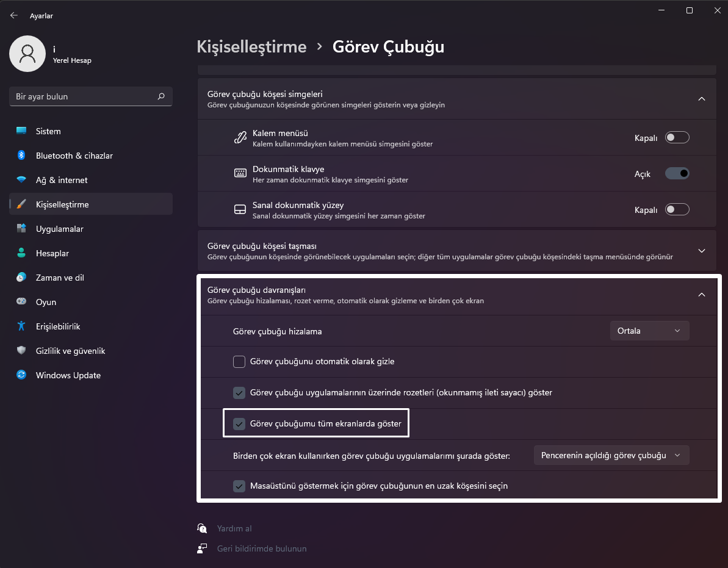Click the Windows Update sync icon
This screenshot has height=568, width=728.
tap(21, 375)
